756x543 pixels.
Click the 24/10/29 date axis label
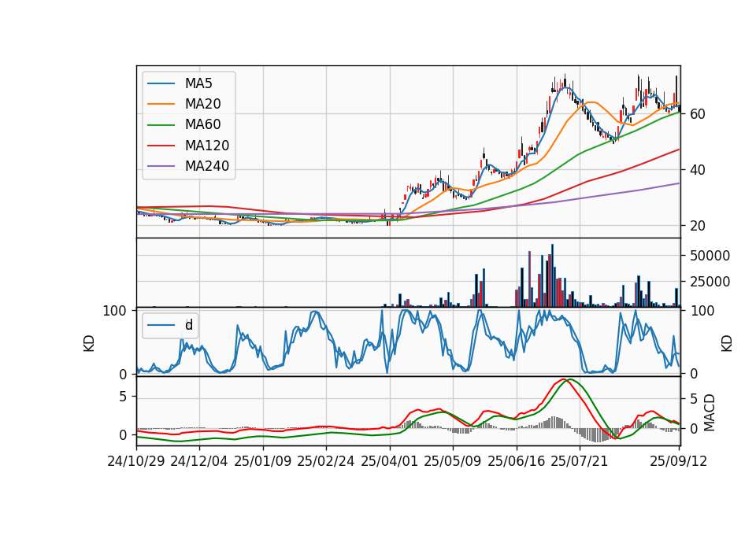coord(136,461)
